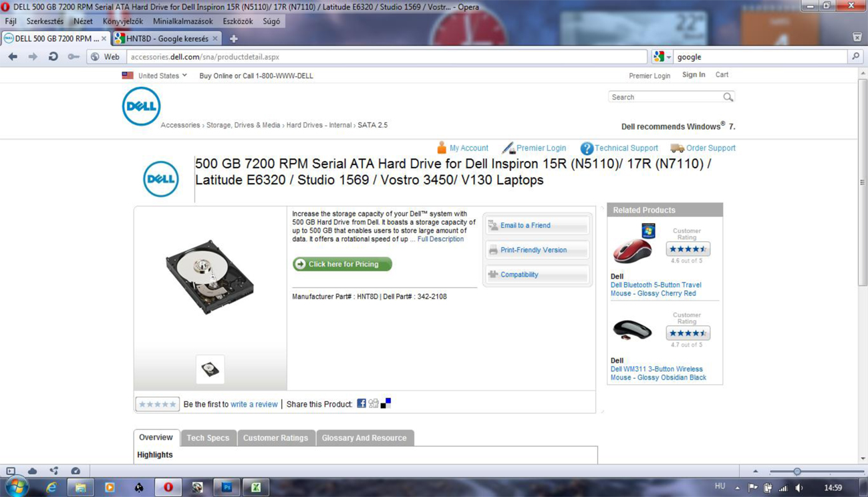Open the Minialkalmazások menu
The height and width of the screenshot is (497, 868).
[x=182, y=21]
